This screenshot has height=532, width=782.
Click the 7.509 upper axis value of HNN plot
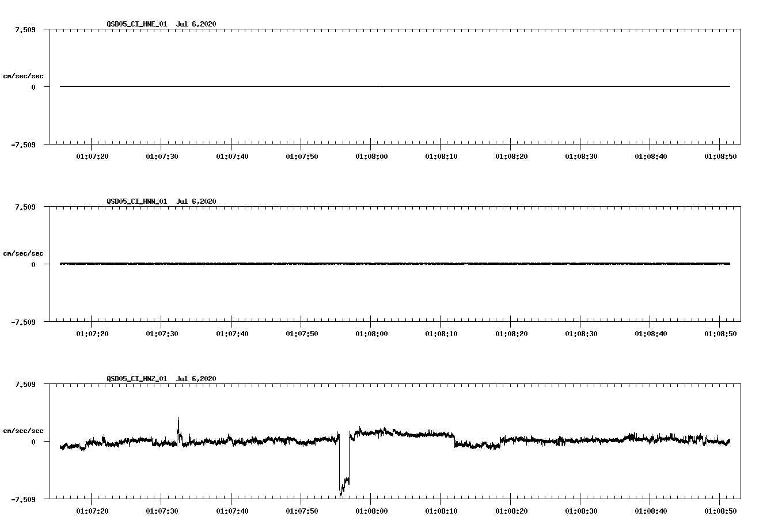click(25, 207)
